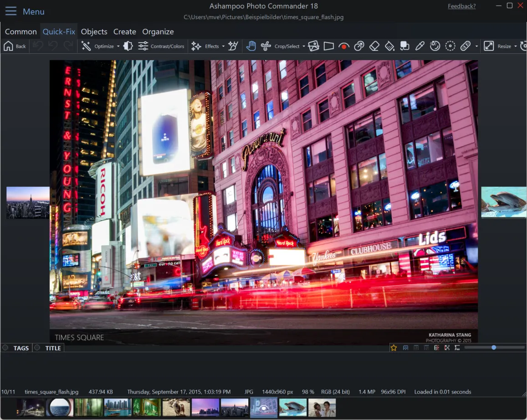
Task: Click the clone stamp chain-link icon
Action: point(359,46)
